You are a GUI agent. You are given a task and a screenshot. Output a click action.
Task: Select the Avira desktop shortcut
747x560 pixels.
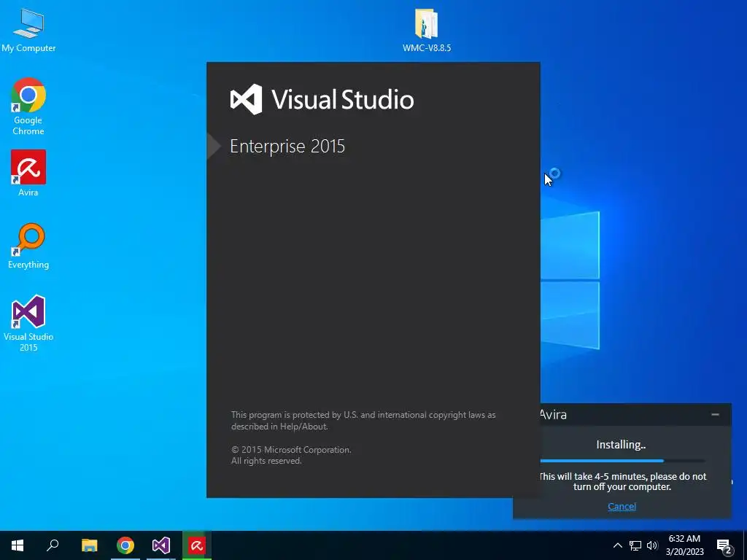click(x=28, y=174)
